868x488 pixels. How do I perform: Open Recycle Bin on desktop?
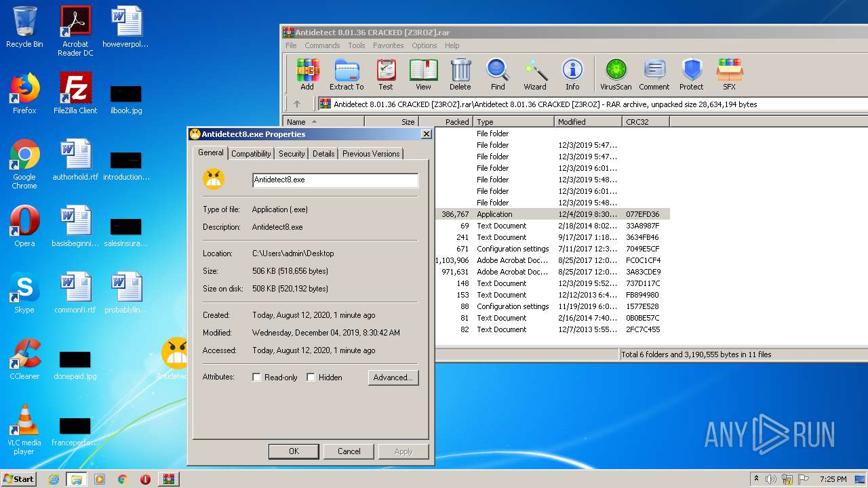[x=24, y=27]
